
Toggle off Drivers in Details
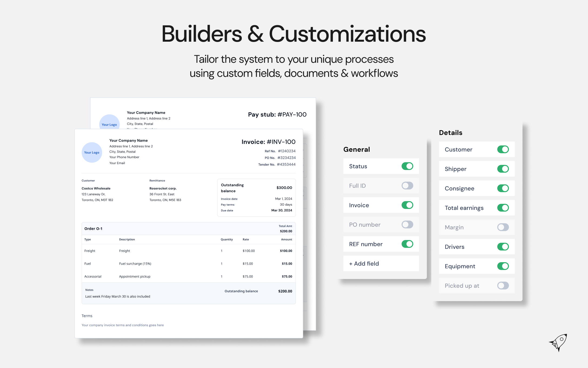pos(503,247)
